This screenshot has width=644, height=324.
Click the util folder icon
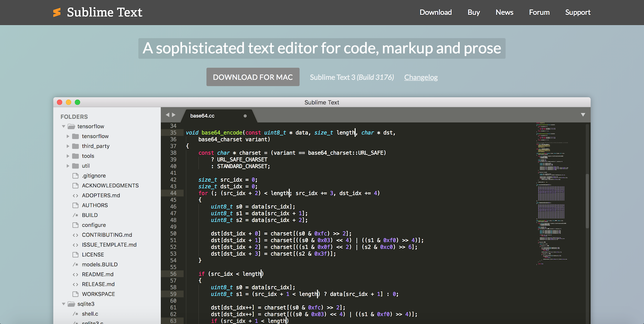tap(75, 166)
